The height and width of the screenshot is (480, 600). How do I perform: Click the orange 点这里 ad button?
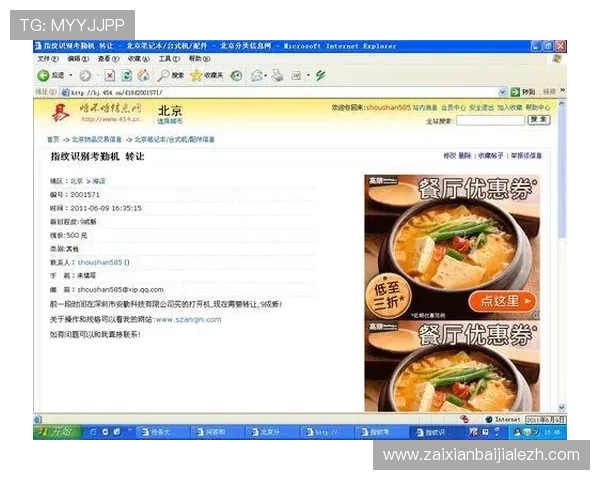502,301
